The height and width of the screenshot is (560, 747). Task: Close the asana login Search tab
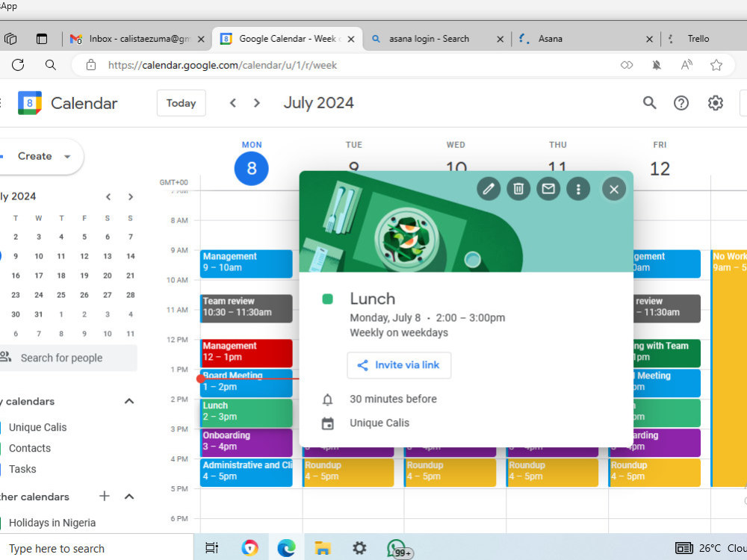[x=500, y=39]
